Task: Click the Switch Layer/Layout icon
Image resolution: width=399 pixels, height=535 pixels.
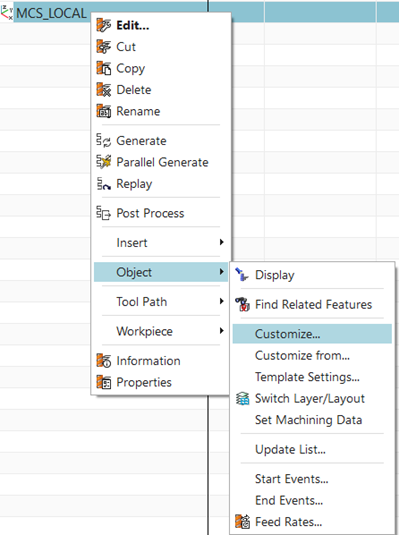Action: tap(242, 399)
